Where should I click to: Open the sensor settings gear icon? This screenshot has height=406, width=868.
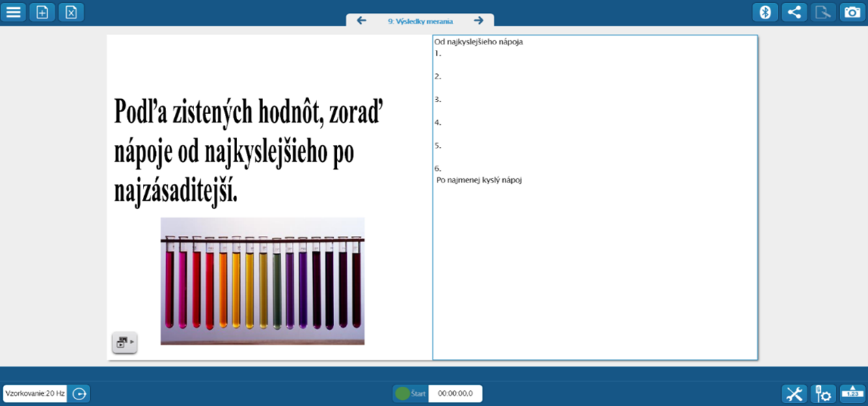(824, 394)
